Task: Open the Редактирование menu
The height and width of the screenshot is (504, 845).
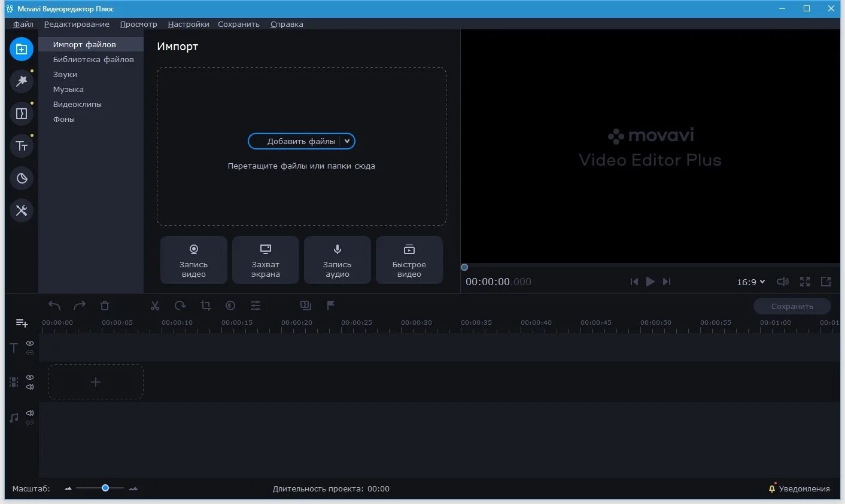Action: 77,24
